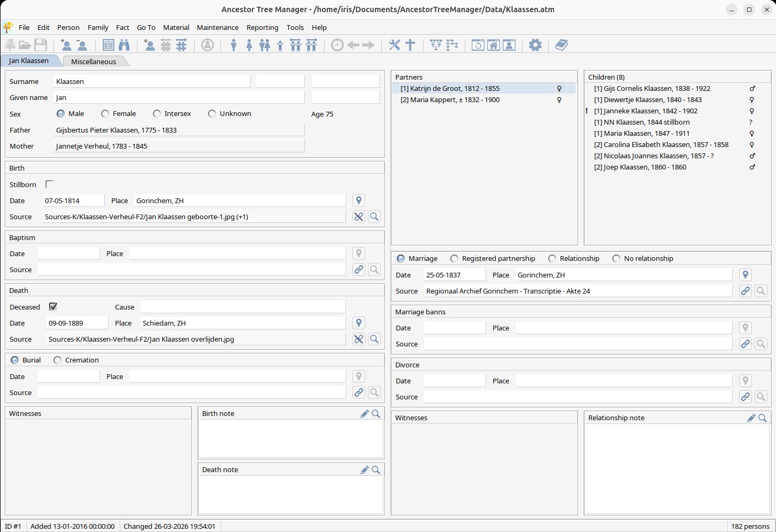Click the birth place map pin icon
Viewport: 776px width, 532px height.
pos(359,201)
